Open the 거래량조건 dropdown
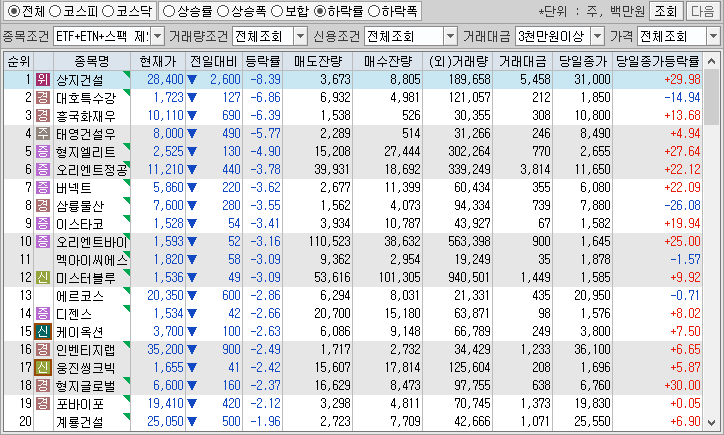The image size is (724, 435). pyautogui.click(x=301, y=36)
